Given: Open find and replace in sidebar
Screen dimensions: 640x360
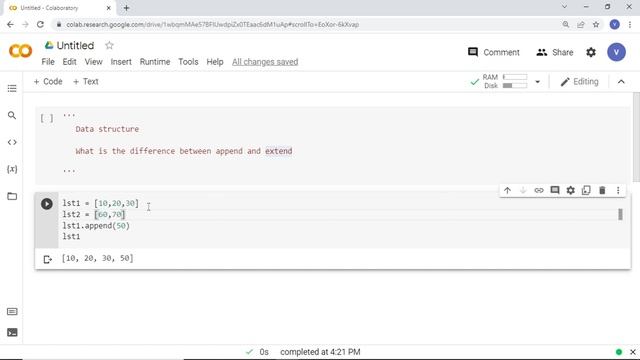Looking at the screenshot, I should click(12, 116).
